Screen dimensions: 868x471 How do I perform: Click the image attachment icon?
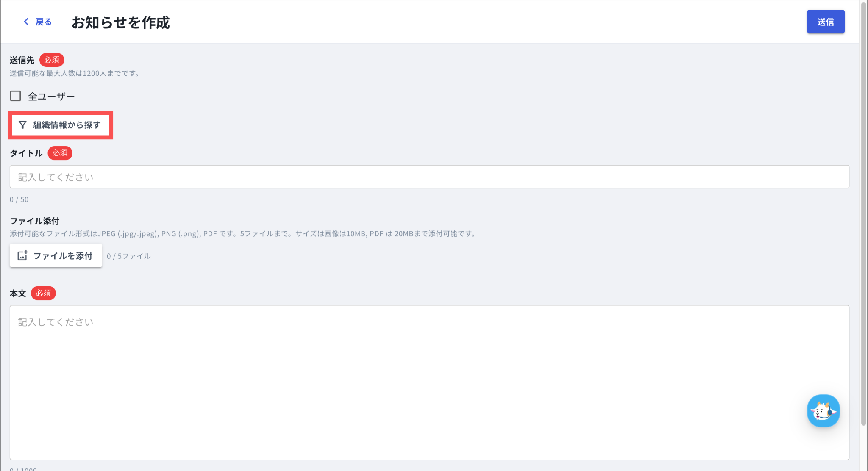click(22, 255)
